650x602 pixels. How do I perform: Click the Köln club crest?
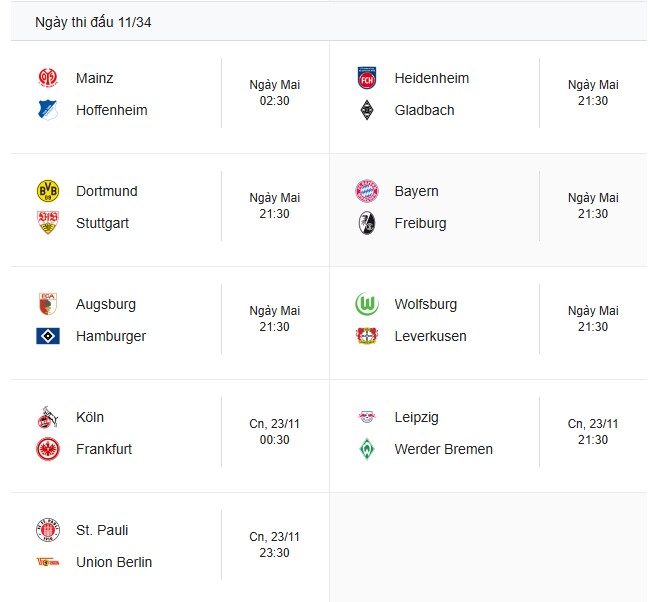click(x=47, y=417)
